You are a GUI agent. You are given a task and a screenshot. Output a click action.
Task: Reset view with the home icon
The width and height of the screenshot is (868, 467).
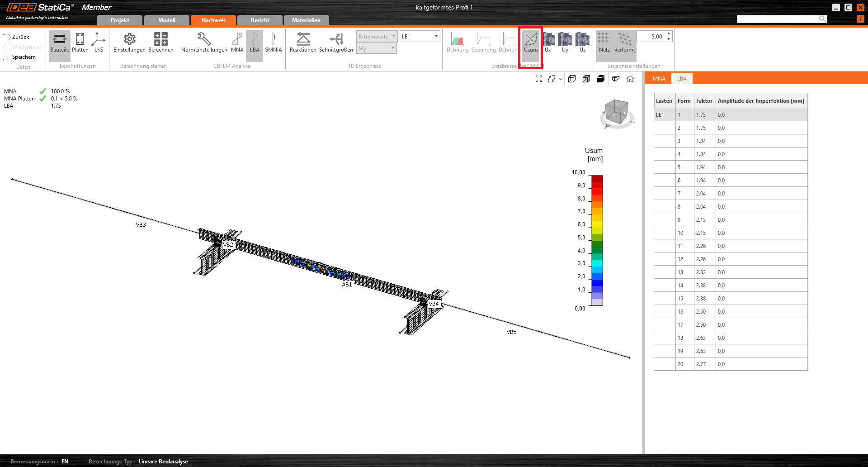[x=630, y=79]
